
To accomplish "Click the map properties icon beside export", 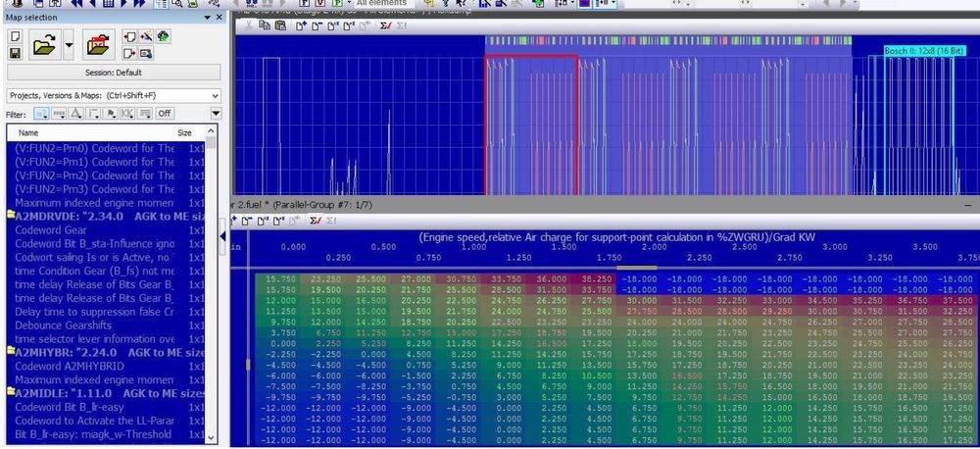I will [146, 53].
